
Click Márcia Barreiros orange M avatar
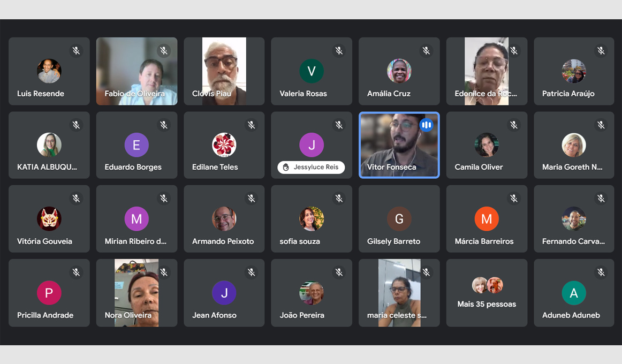click(x=487, y=218)
